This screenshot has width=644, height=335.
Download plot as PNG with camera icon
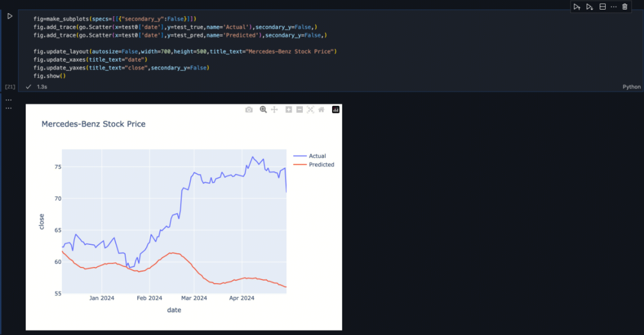(x=249, y=110)
